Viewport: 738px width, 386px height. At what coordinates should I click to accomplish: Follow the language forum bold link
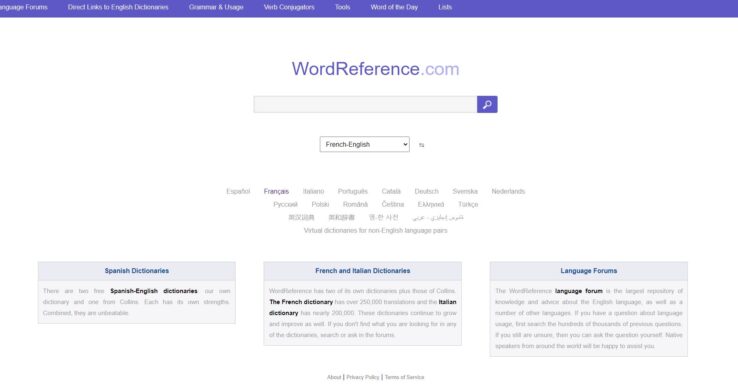[x=578, y=291]
